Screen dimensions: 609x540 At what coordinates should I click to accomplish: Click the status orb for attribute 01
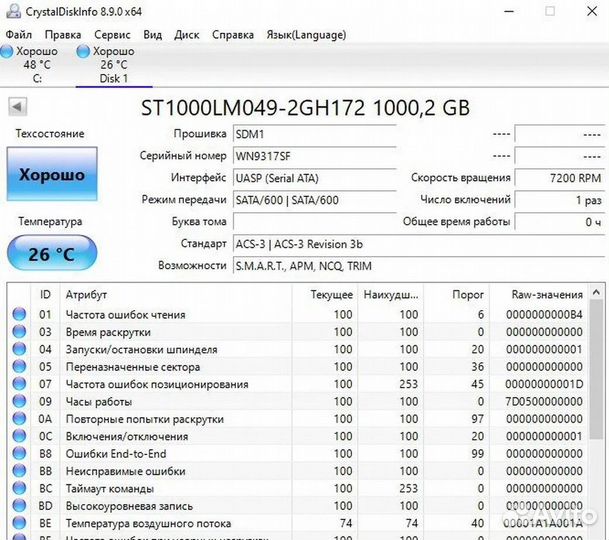19,314
